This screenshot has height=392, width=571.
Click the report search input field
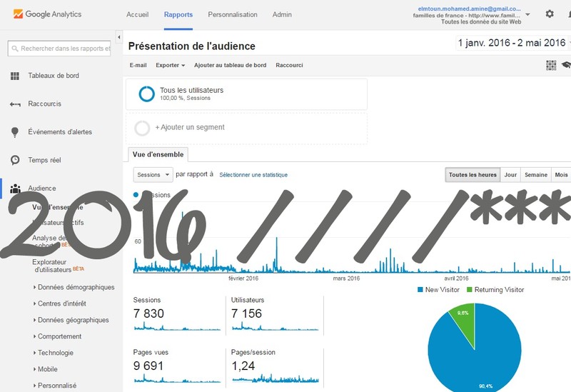pos(61,49)
